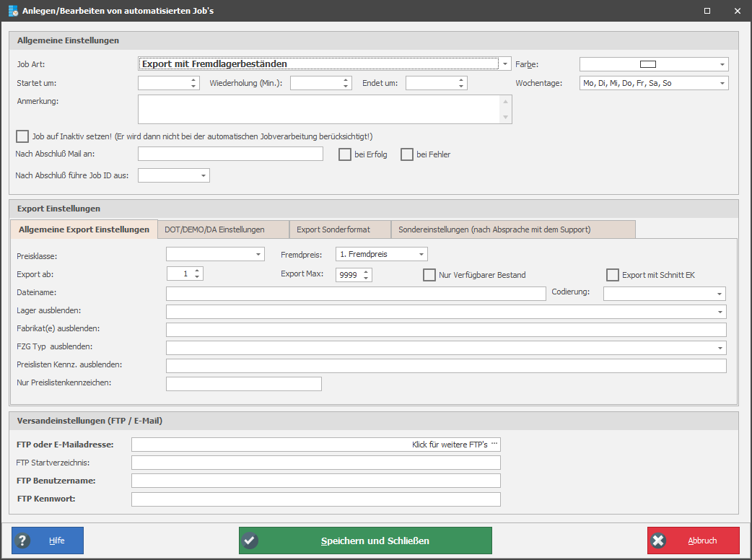The height and width of the screenshot is (560, 752).
Task: Decrease the Startet um time value
Action: pos(193,87)
